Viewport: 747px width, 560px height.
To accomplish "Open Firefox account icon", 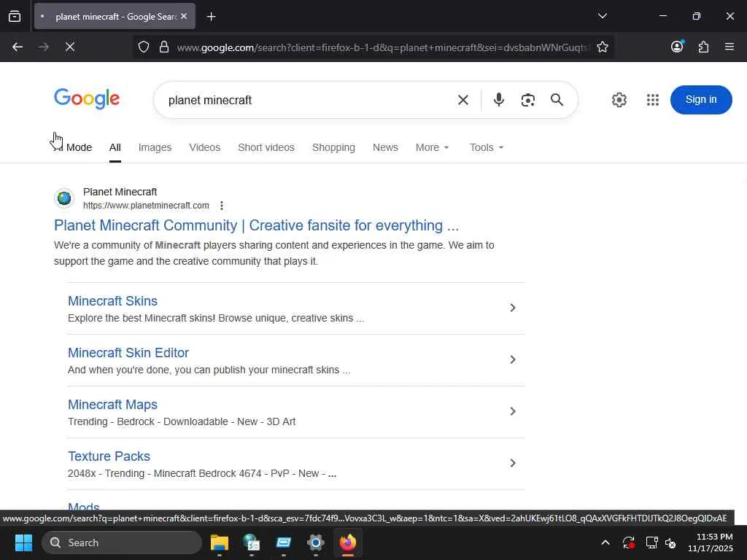I will pyautogui.click(x=677, y=46).
